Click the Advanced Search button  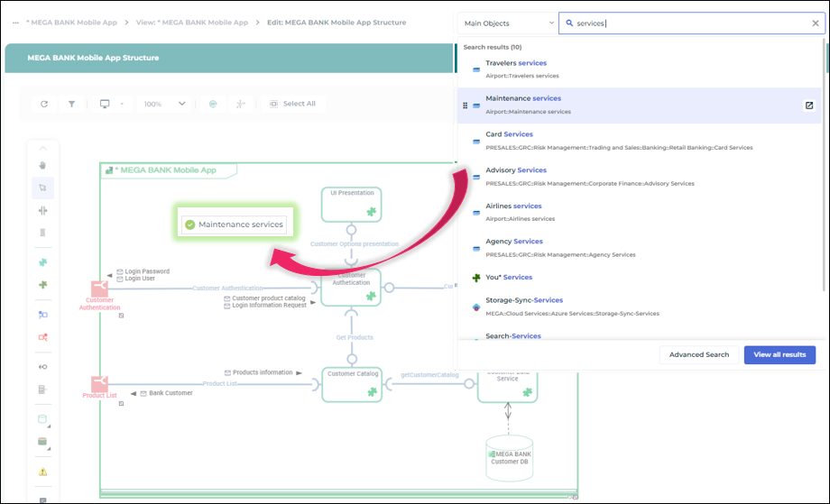click(698, 354)
